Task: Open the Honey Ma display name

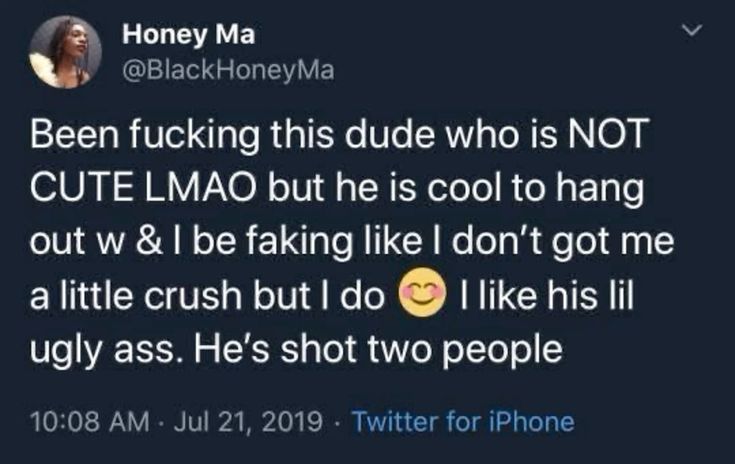Action: (188, 36)
